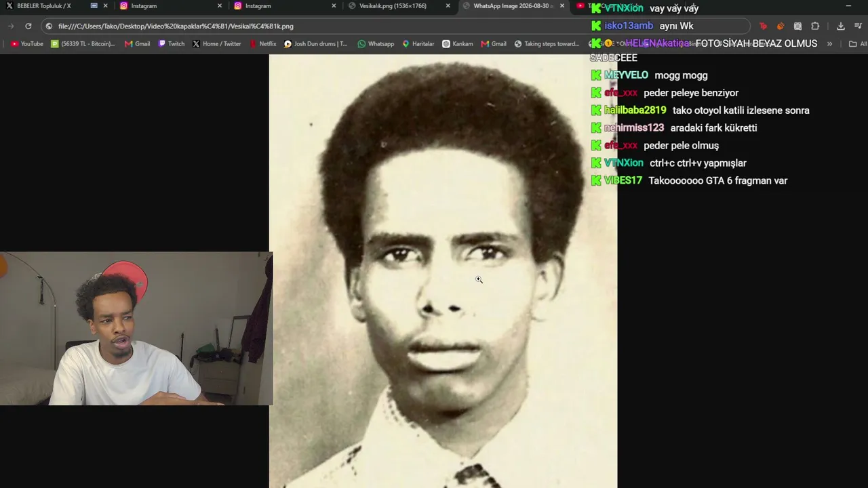The image size is (868, 488).
Task: Click chat message 'Takooooooo GTA 6 fragman var'
Action: 717,181
